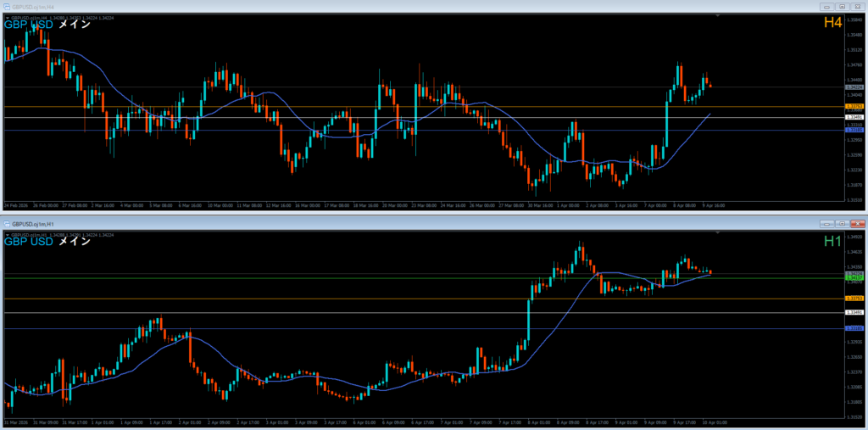This screenshot has width=868, height=430.
Task: Maximize the H4 chart window
Action: pyautogui.click(x=841, y=6)
